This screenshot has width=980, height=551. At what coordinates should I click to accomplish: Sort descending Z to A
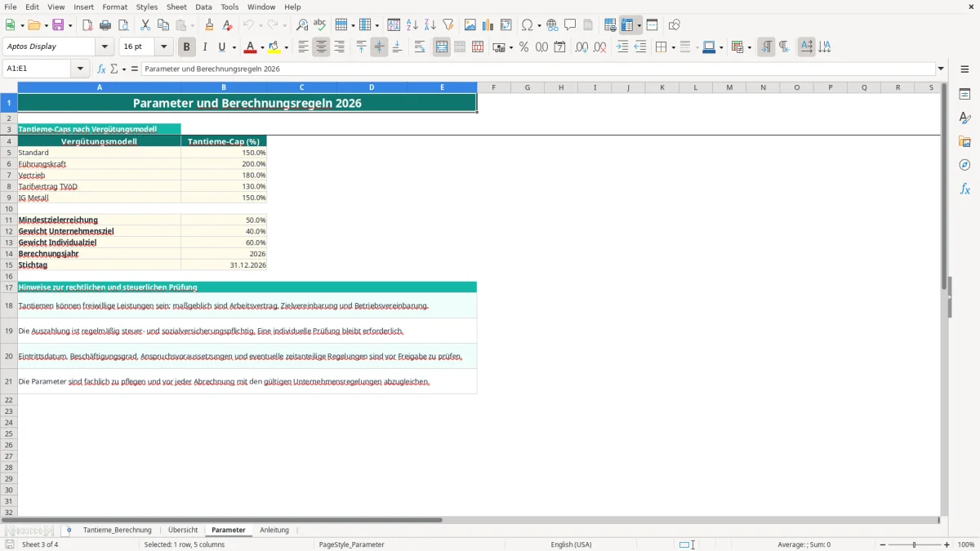pos(430,25)
